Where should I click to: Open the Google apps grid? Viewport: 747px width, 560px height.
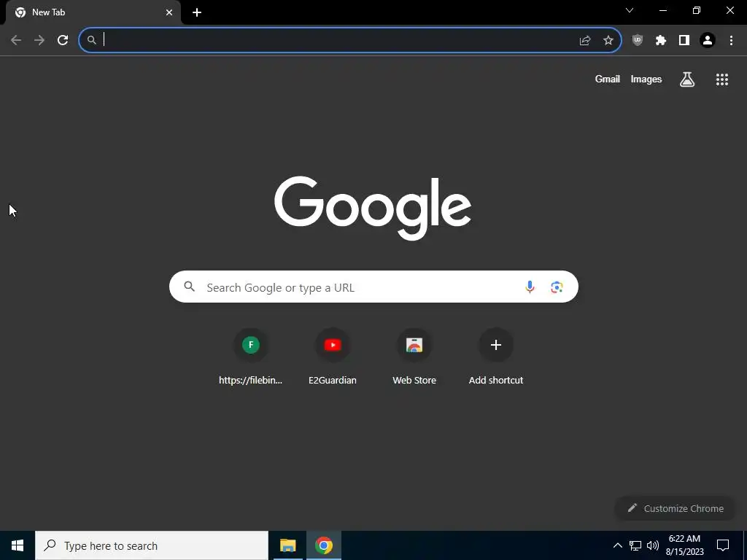[722, 79]
